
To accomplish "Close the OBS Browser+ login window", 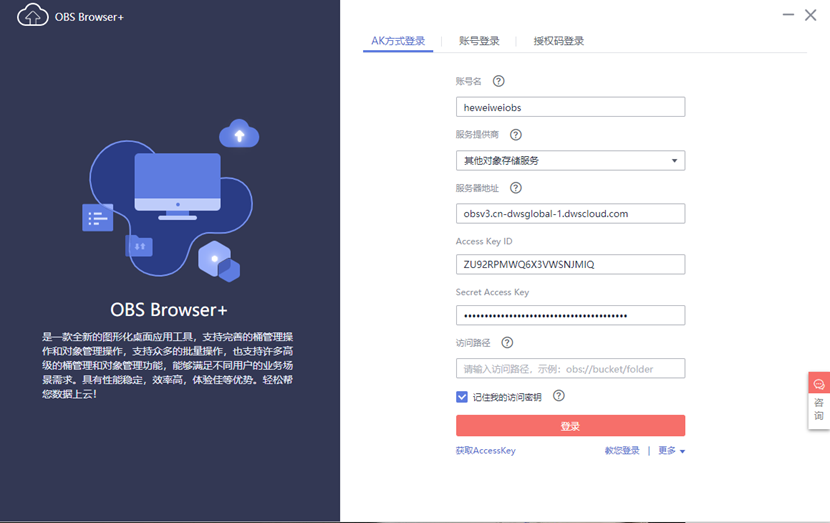I will pyautogui.click(x=810, y=15).
